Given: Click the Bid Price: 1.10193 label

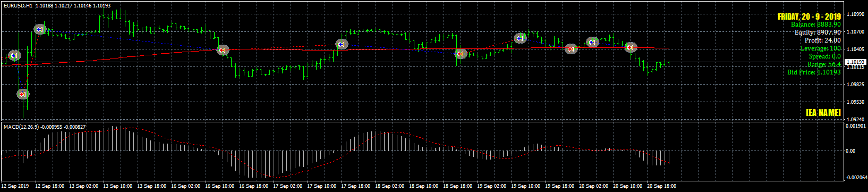Looking at the screenshot, I should click(x=814, y=72).
